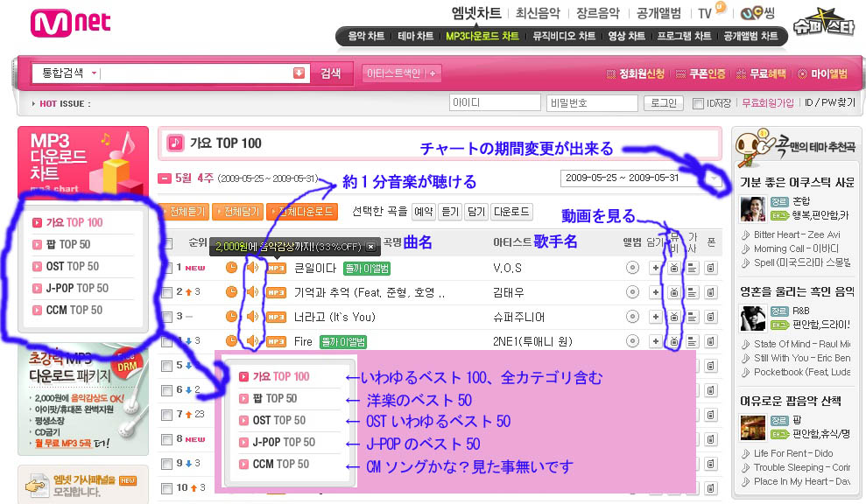Image resolution: width=866 pixels, height=504 pixels.
Task: Click the reserve clock icon for 큰일이다
Action: 232,268
